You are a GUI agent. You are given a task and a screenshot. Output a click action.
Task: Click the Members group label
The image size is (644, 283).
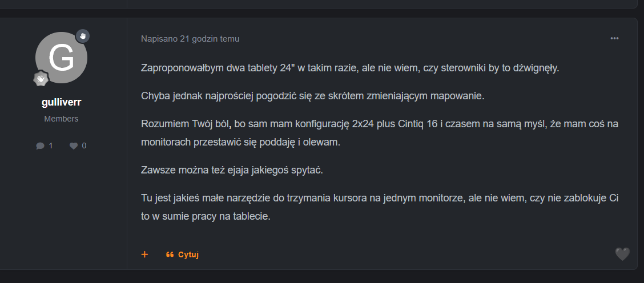pyautogui.click(x=61, y=119)
